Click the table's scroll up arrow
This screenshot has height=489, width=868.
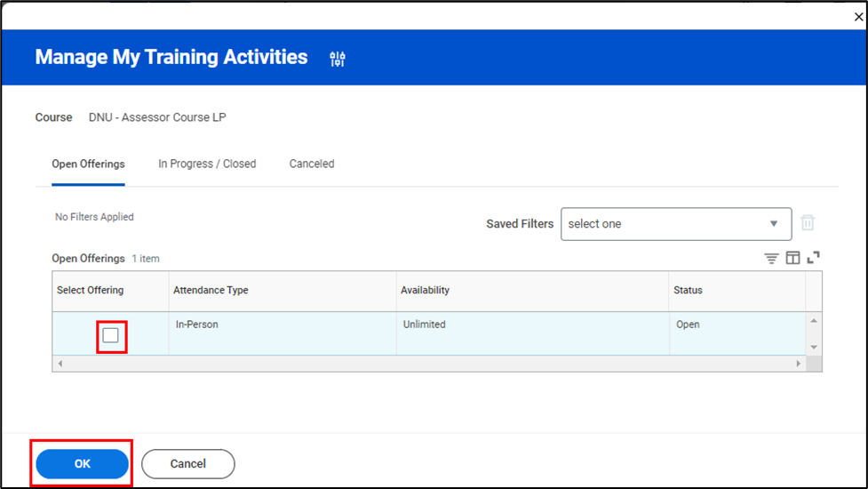click(814, 321)
